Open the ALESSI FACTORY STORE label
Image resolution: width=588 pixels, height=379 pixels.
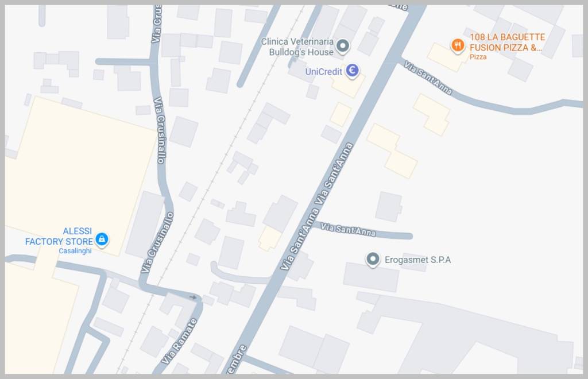(59, 236)
